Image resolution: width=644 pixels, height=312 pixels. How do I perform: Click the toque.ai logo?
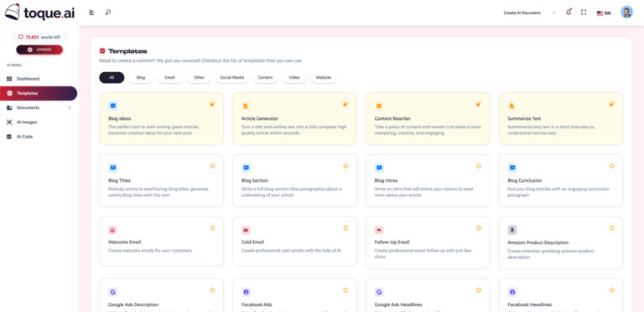pos(40,13)
